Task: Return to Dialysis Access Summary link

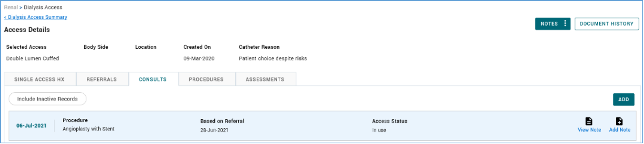Action: 36,17
